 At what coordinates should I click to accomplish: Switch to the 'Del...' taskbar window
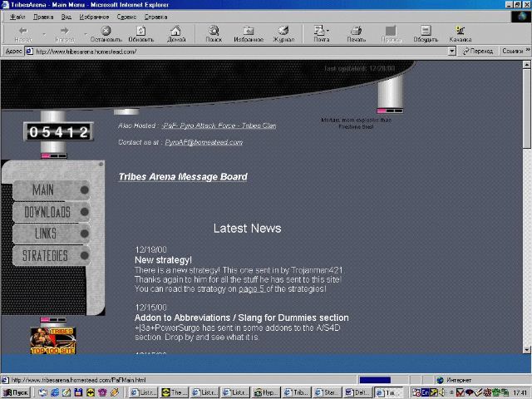point(357,392)
